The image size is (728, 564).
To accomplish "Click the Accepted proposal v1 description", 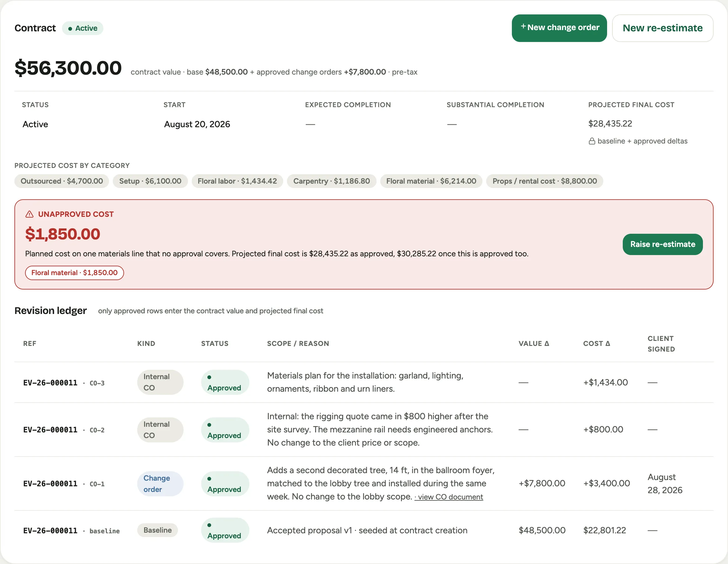I will 367,530.
